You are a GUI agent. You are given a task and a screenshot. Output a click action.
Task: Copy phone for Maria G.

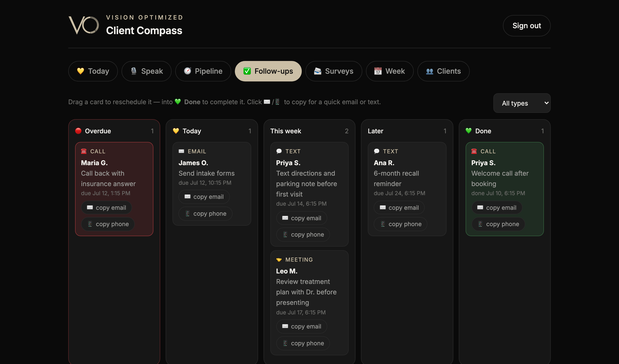tap(108, 224)
